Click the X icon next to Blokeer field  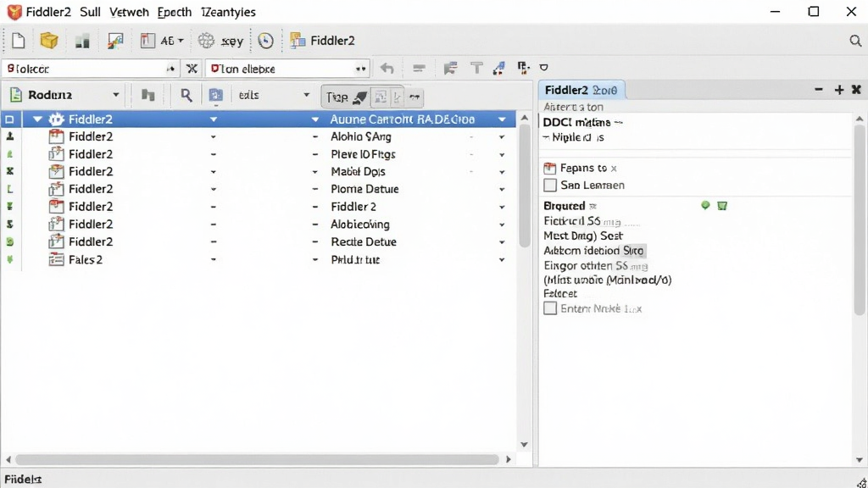192,69
